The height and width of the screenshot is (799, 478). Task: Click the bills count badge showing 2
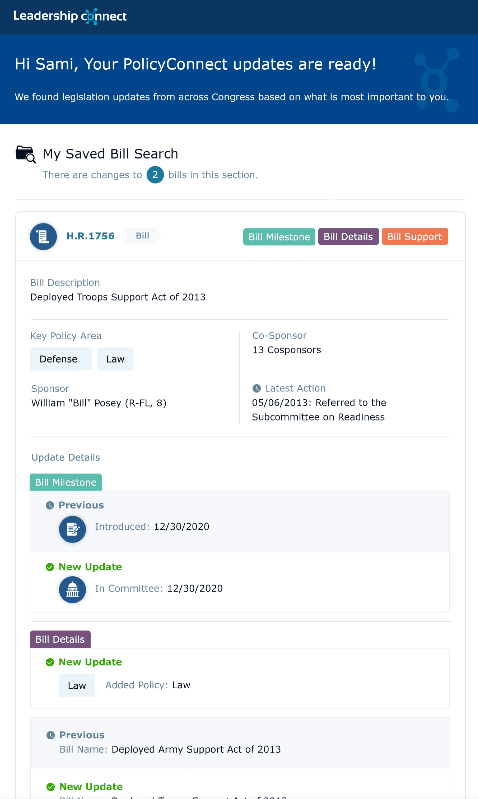155,175
